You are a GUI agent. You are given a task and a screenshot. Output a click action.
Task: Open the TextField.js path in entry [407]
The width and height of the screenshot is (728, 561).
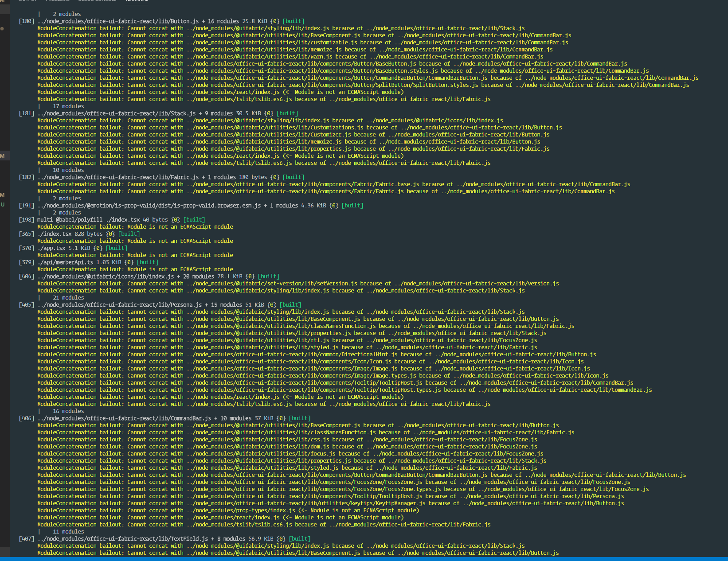[x=123, y=539]
